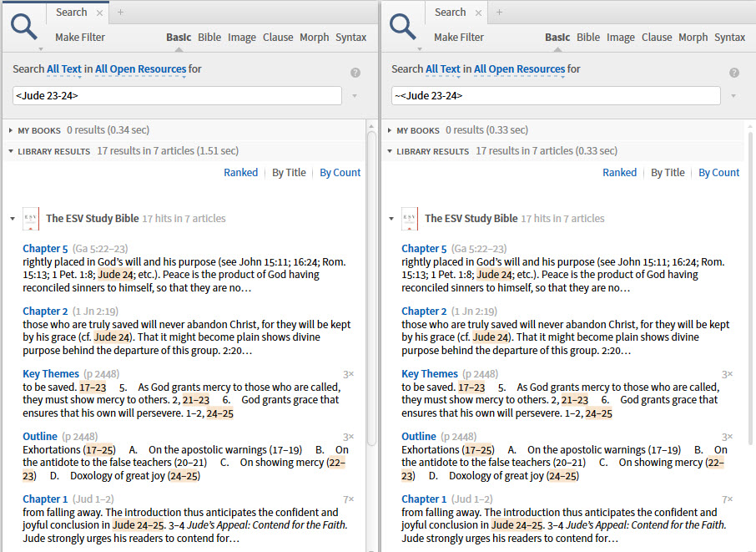Screen dimensions: 756x552
Task: Collapse LIBRARY RESULTS in right panel
Action: coord(390,151)
